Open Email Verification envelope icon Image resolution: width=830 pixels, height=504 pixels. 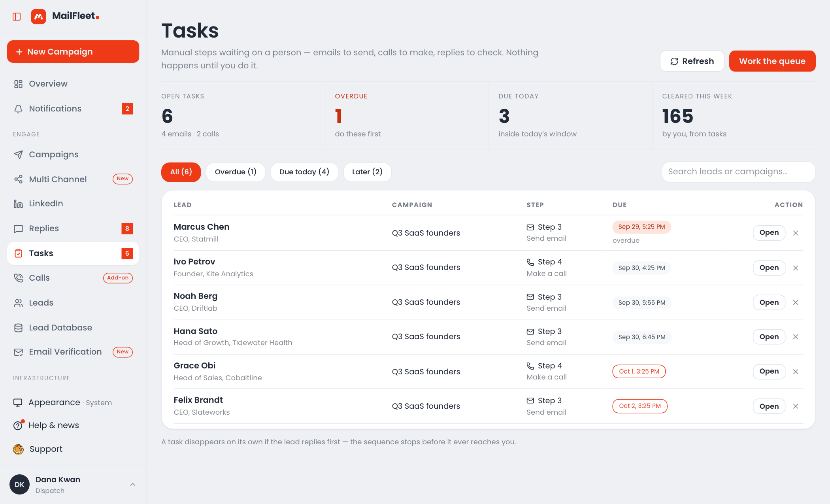tap(18, 352)
